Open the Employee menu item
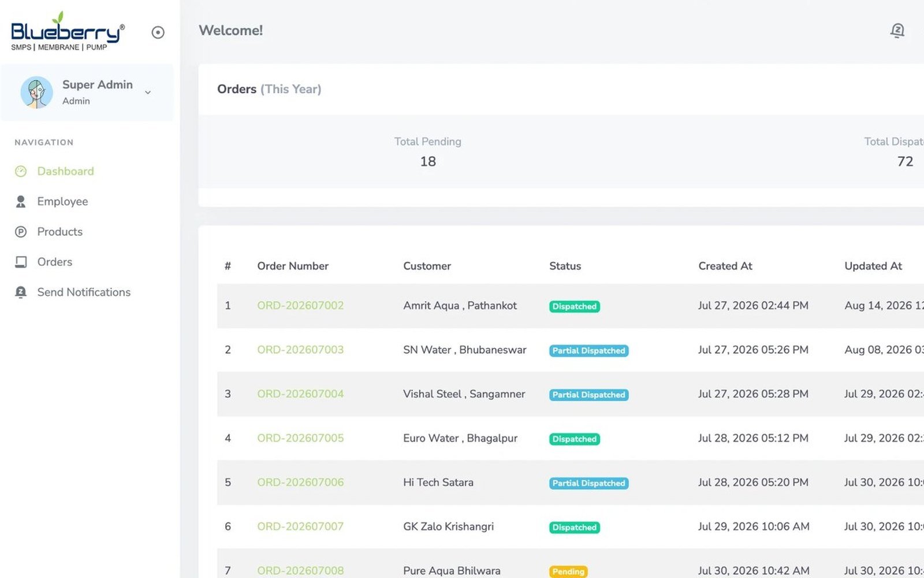924x578 pixels. [62, 201]
